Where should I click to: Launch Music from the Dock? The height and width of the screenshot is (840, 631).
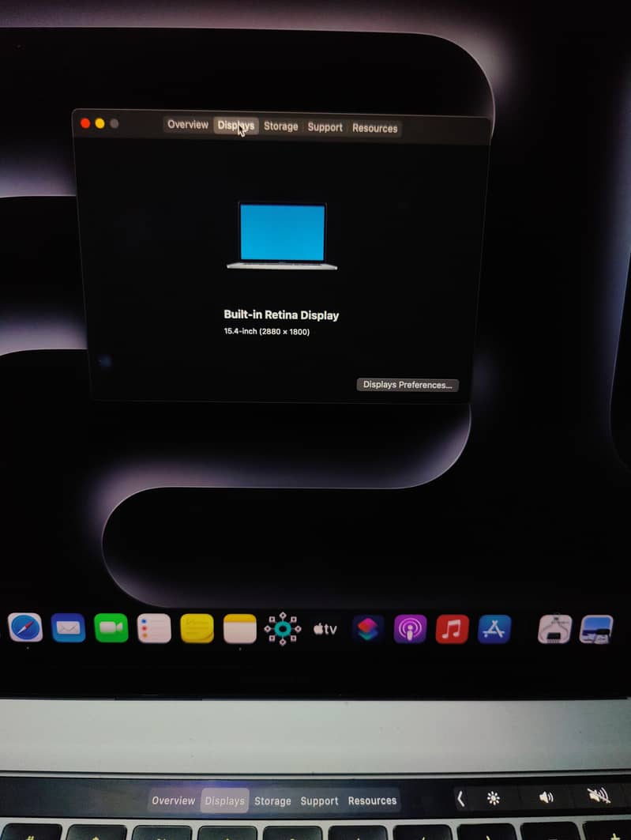click(453, 629)
